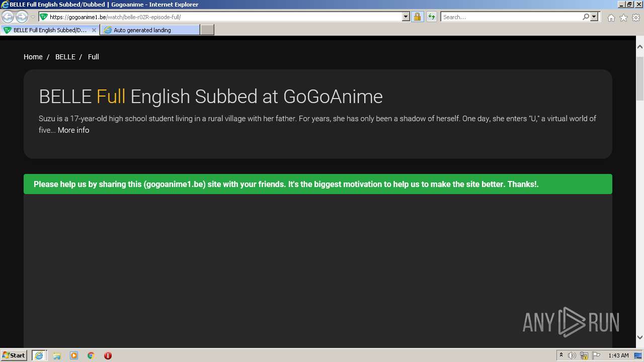This screenshot has height=362, width=644.
Task: Go forward with the browser Forward arrow
Action: (x=22, y=17)
